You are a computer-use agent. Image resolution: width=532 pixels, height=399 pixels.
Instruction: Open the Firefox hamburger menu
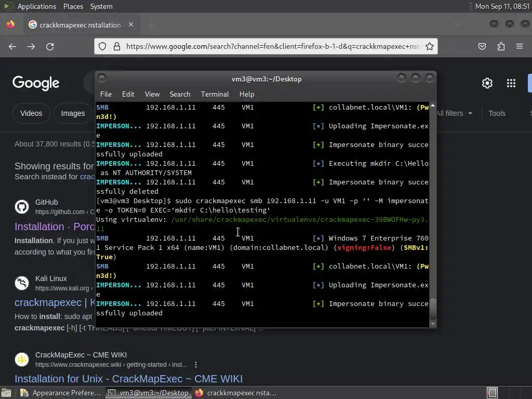(520, 46)
